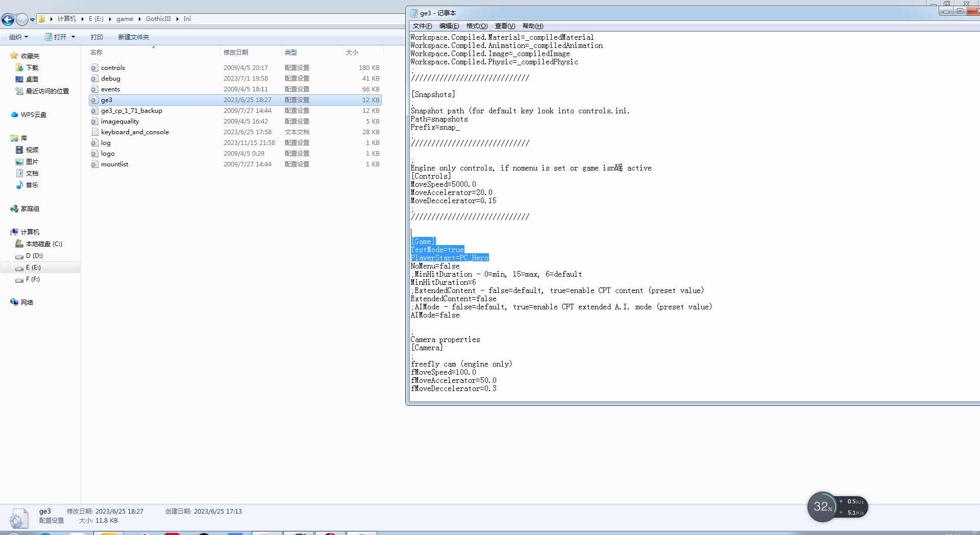
Task: Open Notepad 帮助(H) menu
Action: (x=533, y=26)
